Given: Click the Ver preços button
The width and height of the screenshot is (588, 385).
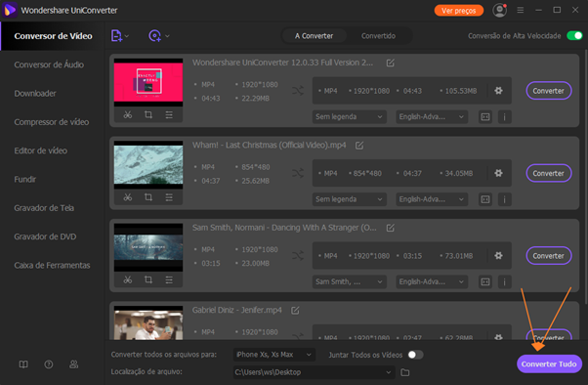Looking at the screenshot, I should [x=459, y=11].
